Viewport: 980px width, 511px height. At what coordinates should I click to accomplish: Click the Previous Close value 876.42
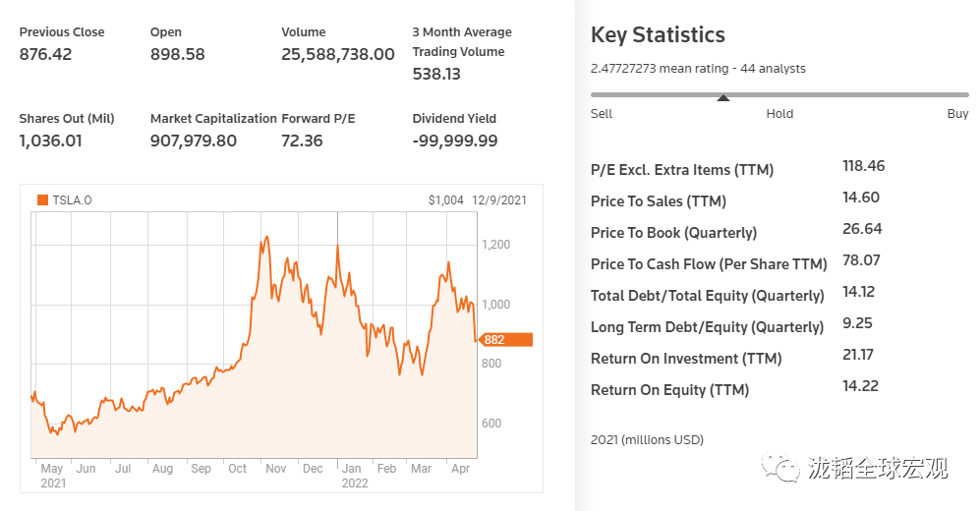(x=45, y=54)
